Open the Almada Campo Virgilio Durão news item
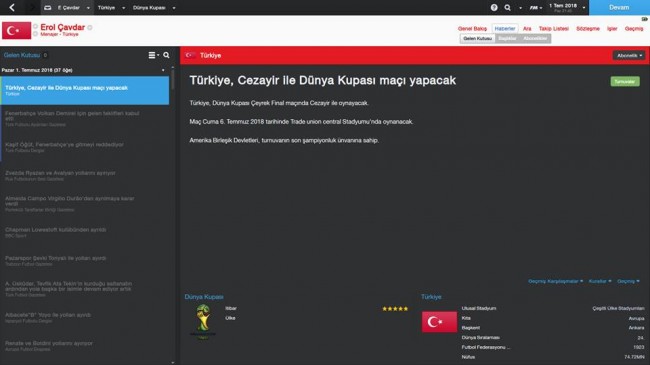Viewport: 650px width, 365px height. click(85, 204)
